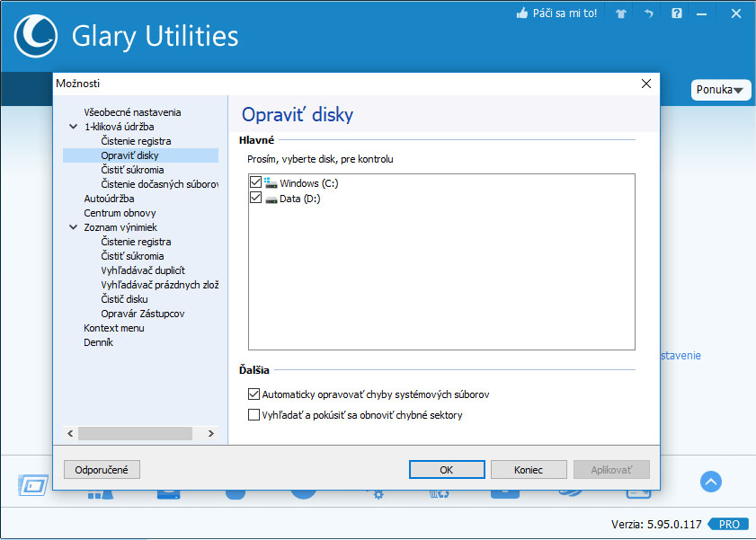Screen dimensions: 756x540
Task: Disable automatic fixing of system file errors
Action: coord(253,394)
